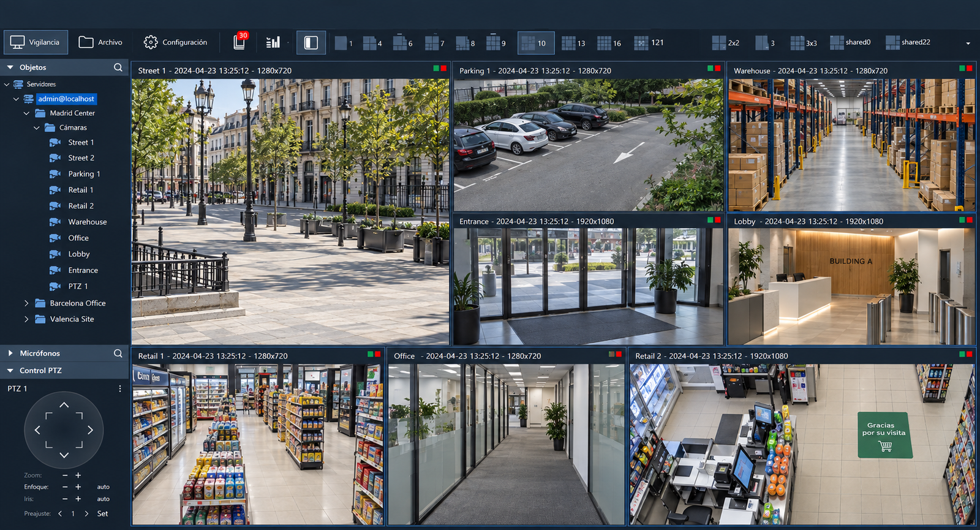980x530 pixels.
Task: Pan PTZ camera right arrow
Action: click(90, 430)
